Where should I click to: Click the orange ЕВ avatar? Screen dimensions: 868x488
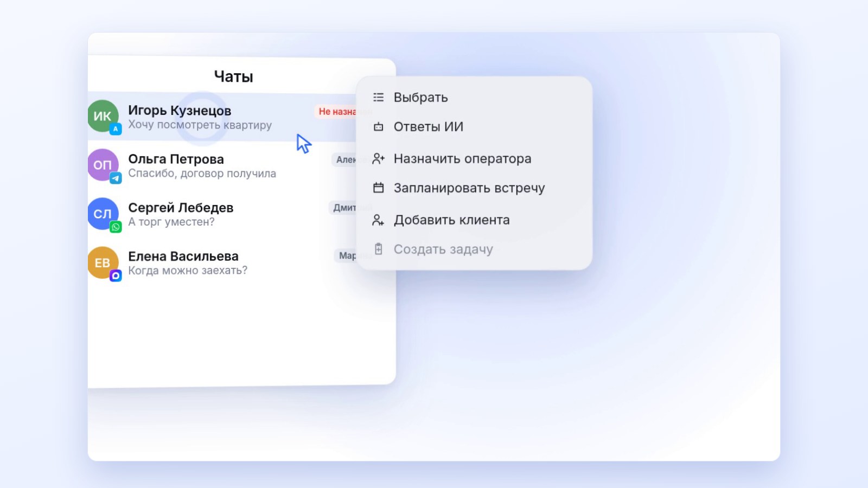(103, 262)
